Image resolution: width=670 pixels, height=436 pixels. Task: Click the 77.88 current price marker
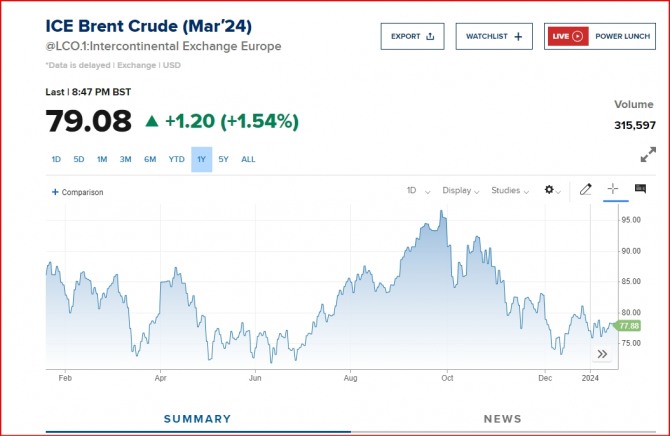(x=629, y=325)
